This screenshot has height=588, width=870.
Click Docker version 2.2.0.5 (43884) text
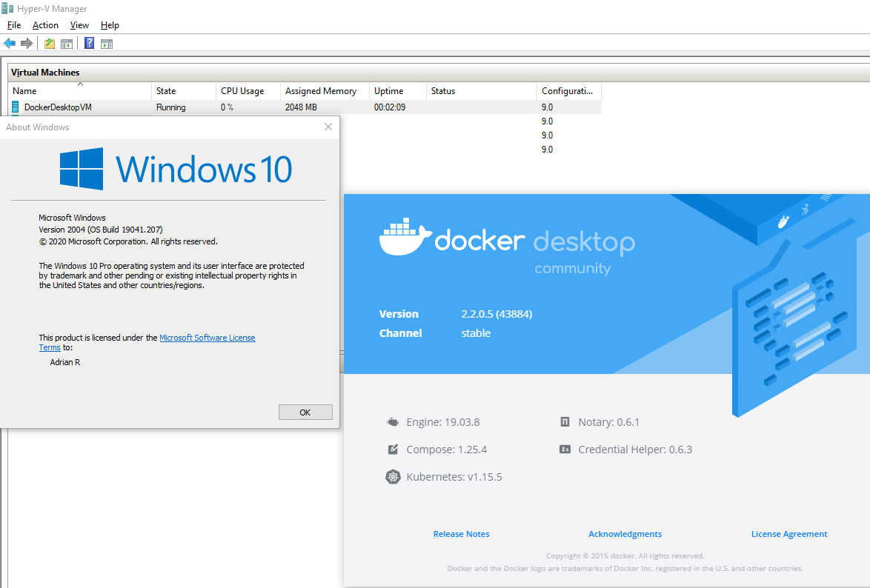[497, 314]
